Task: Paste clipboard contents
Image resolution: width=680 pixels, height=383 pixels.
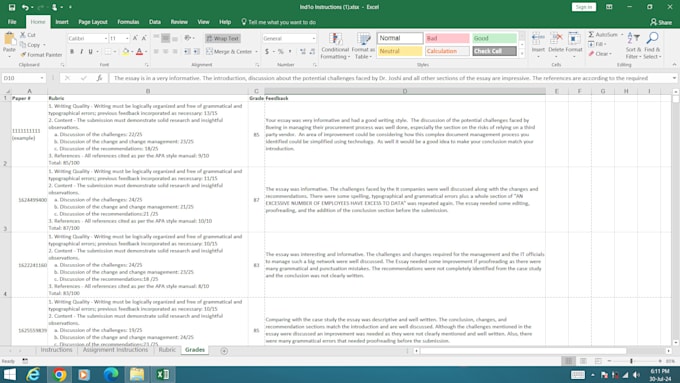Action: click(x=9, y=44)
